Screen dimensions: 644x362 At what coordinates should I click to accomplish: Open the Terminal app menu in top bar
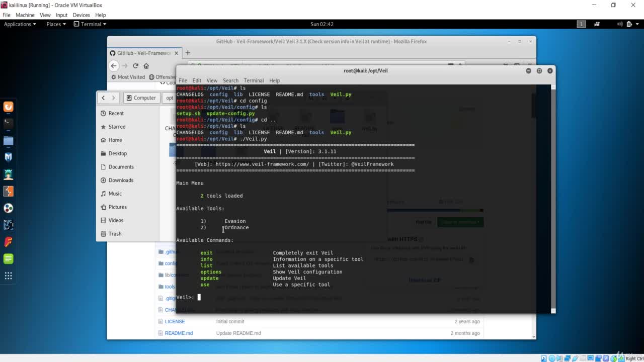(x=90, y=24)
